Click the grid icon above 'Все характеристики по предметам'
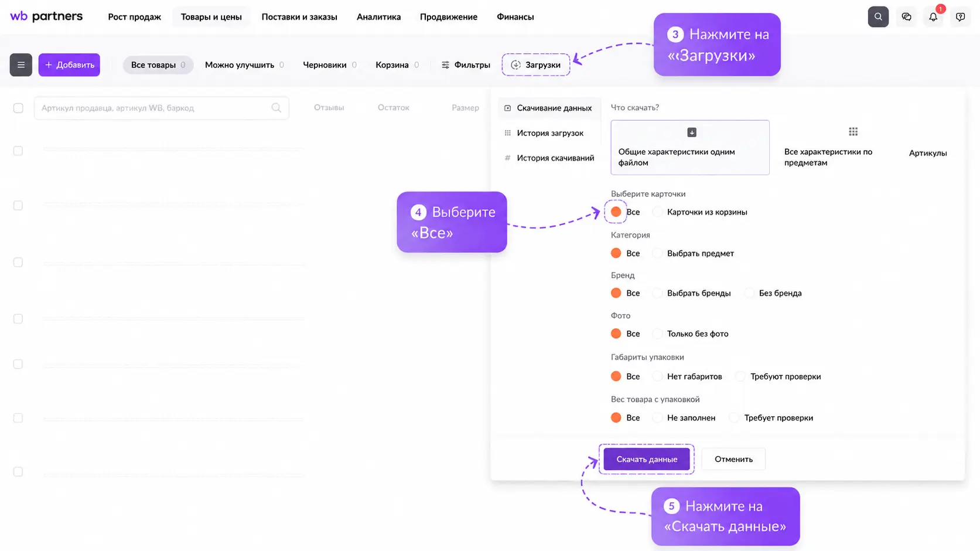The image size is (980, 551). (x=853, y=132)
